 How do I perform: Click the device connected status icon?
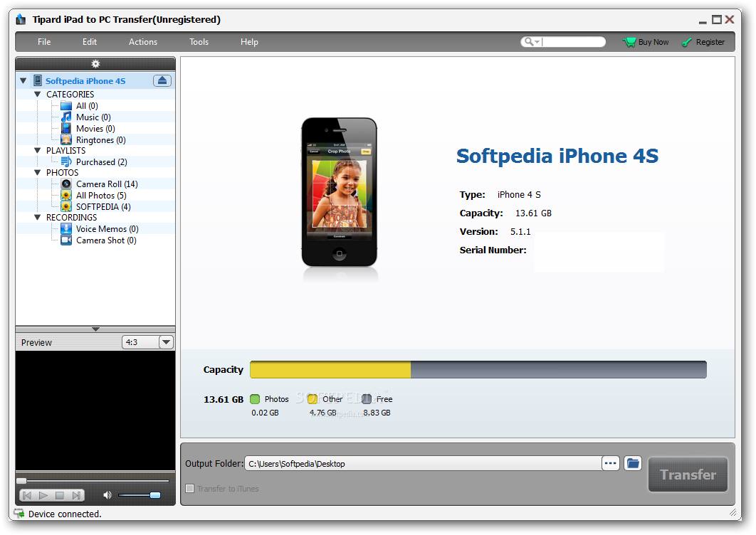(19, 514)
